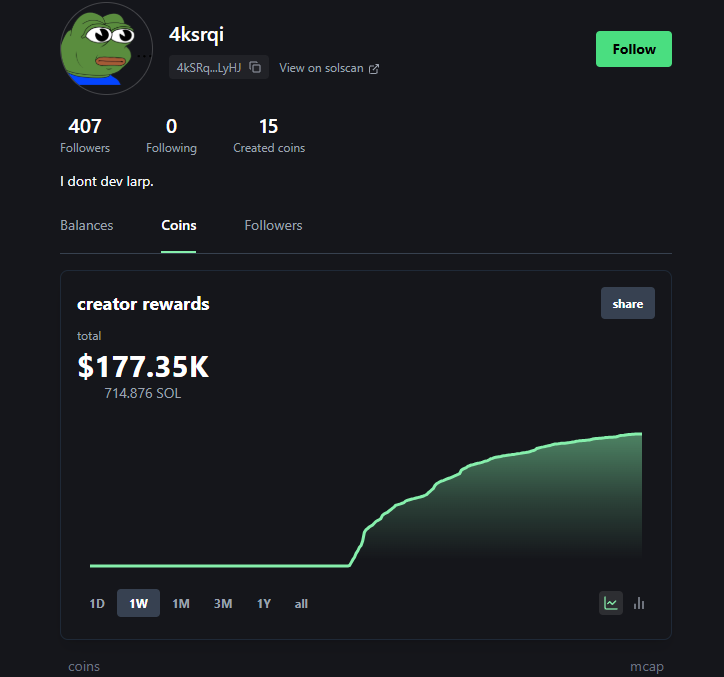Copy the wallet address with the copy icon
The height and width of the screenshot is (677, 724).
(255, 68)
